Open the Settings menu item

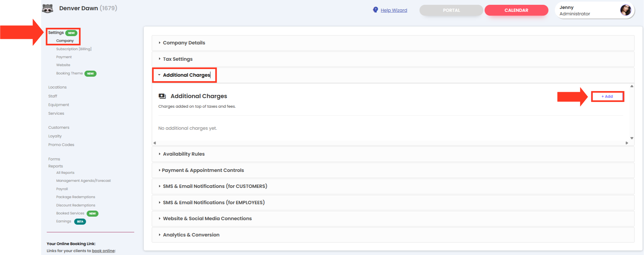tap(56, 33)
